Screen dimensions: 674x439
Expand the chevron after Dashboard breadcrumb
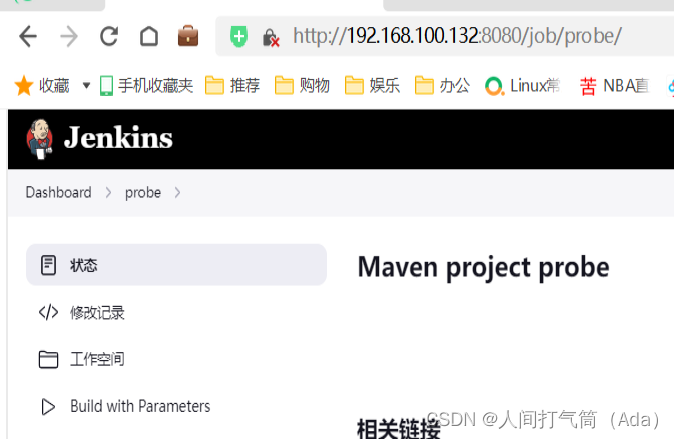[x=108, y=193]
